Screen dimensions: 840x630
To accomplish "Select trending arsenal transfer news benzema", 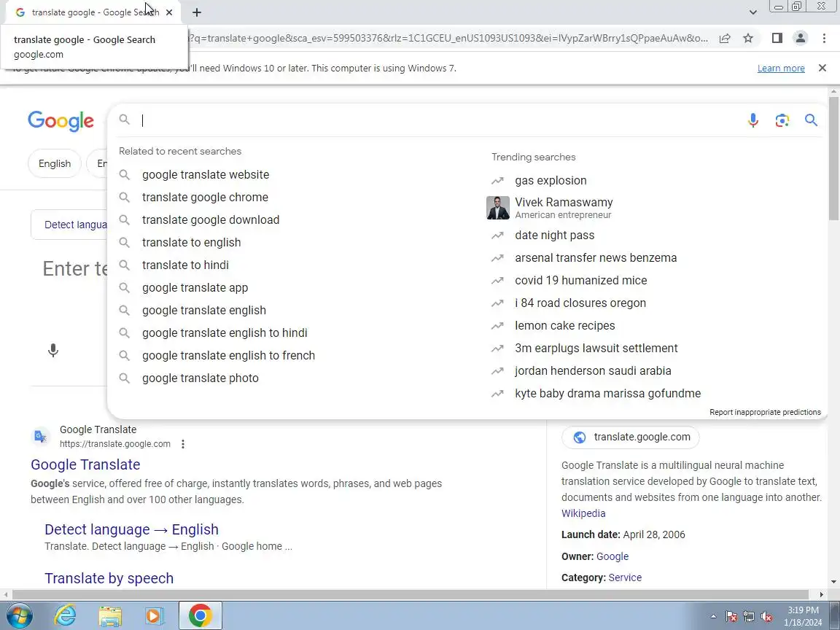I will click(x=596, y=257).
